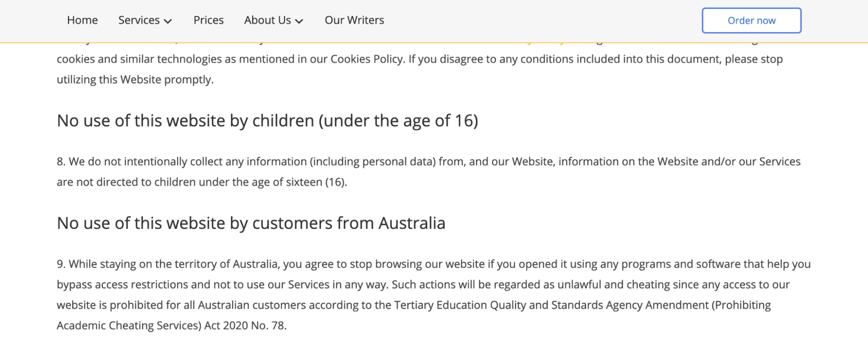Click "(including personal data)" in paragraph 8
The image size is (868, 346).
(373, 161)
